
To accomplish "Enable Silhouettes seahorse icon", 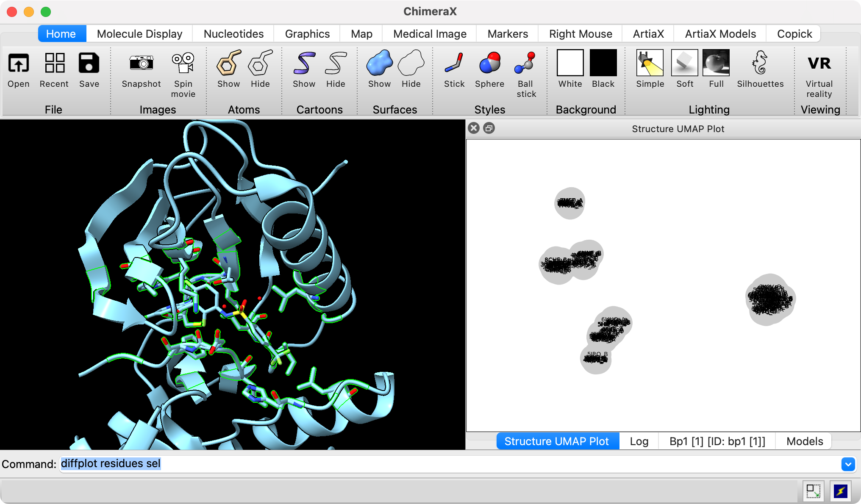I will pyautogui.click(x=760, y=64).
